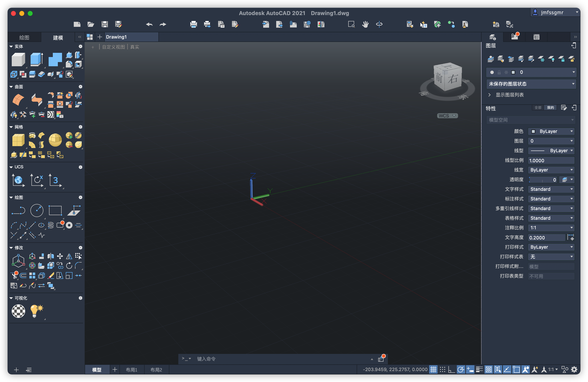Toggle dynamic input in status bar
The height and width of the screenshot is (382, 588).
click(470, 370)
